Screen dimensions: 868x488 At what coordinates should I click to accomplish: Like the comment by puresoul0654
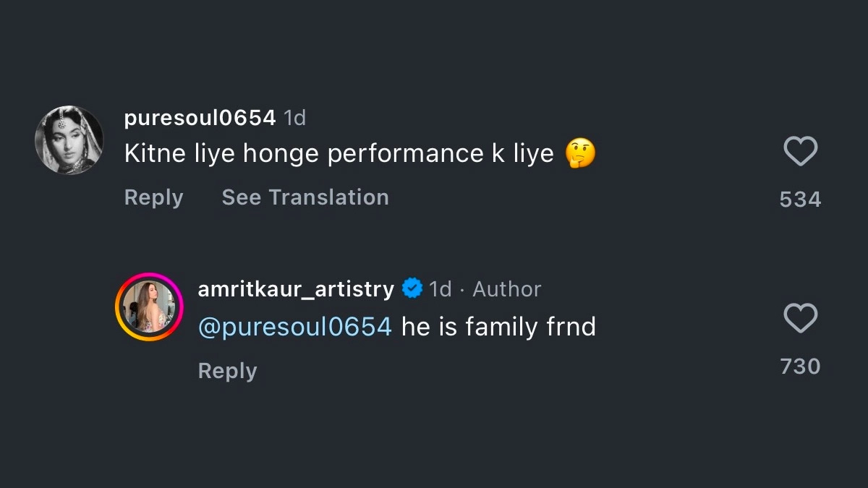pyautogui.click(x=800, y=152)
